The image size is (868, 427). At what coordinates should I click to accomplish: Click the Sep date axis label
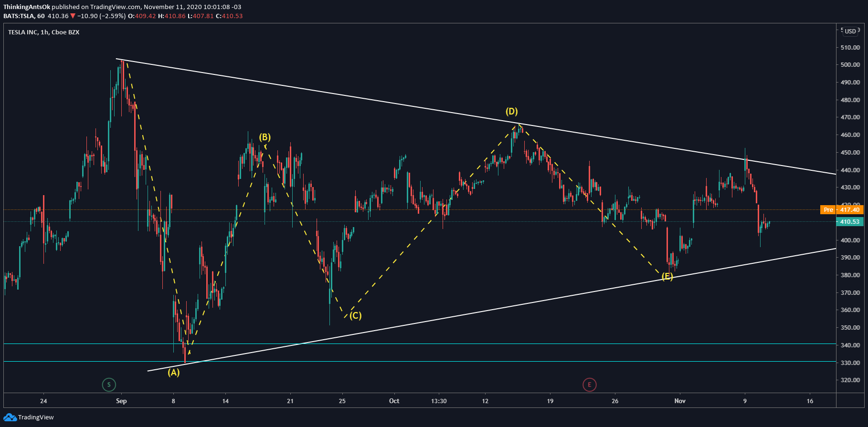(121, 401)
